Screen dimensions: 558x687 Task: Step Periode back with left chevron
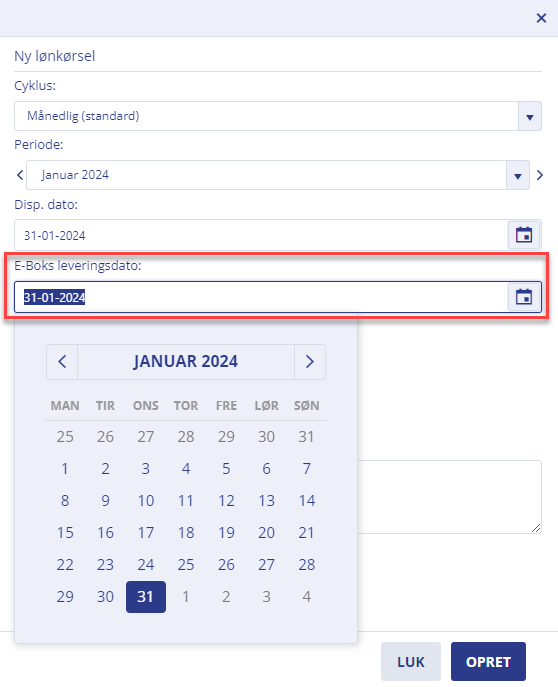click(20, 175)
